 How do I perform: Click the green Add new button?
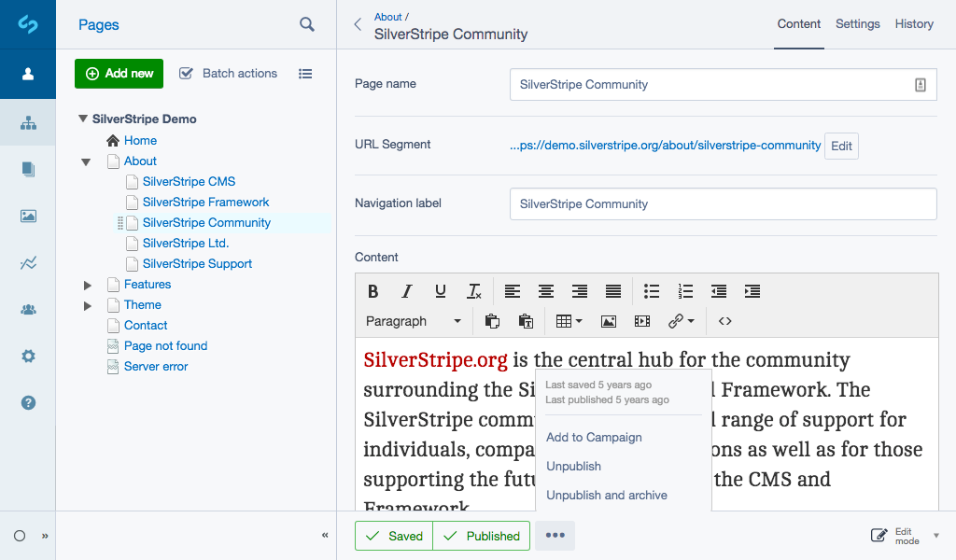tap(119, 73)
